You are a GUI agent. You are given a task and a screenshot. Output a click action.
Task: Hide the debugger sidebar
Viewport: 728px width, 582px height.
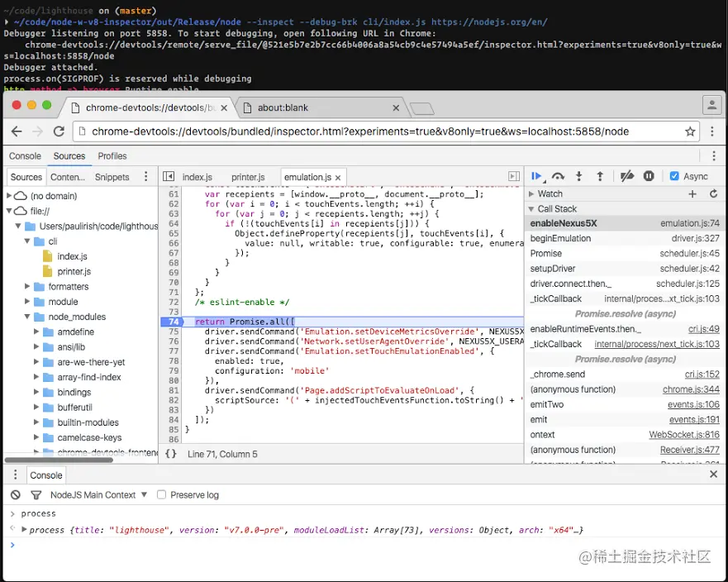tap(513, 177)
